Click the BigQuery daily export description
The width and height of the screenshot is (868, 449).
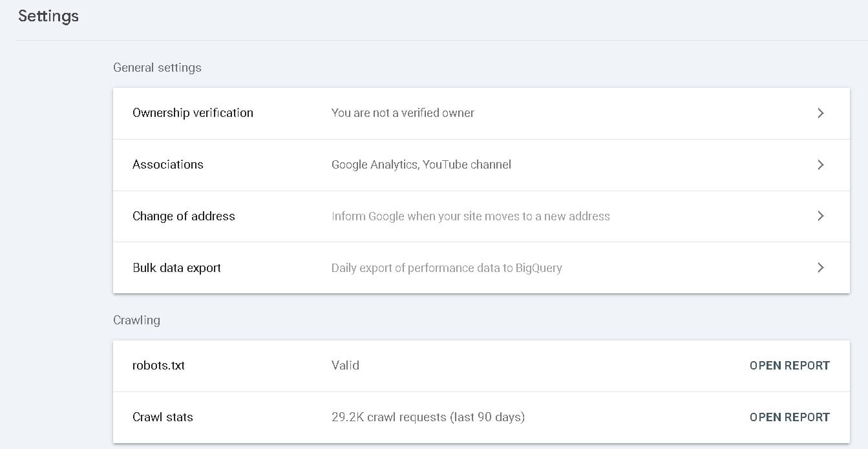[447, 267]
